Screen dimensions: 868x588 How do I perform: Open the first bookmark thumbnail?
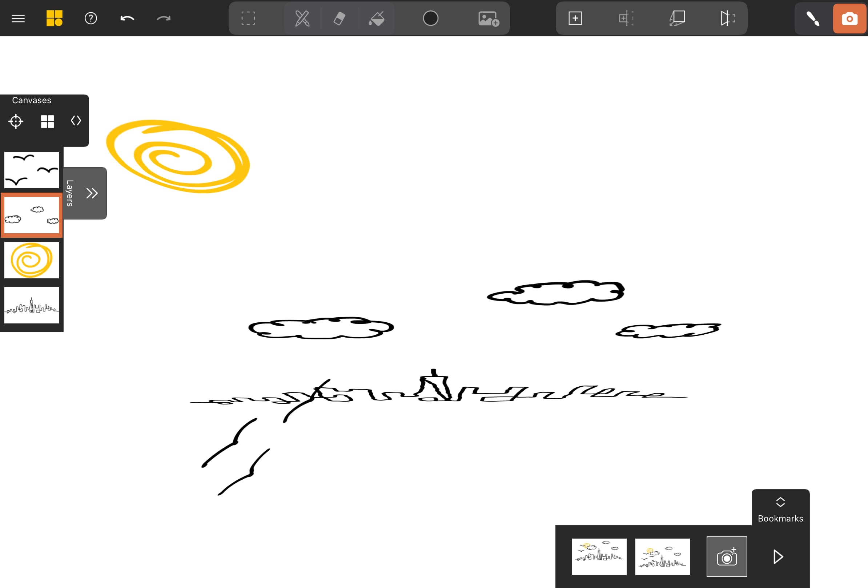599,557
